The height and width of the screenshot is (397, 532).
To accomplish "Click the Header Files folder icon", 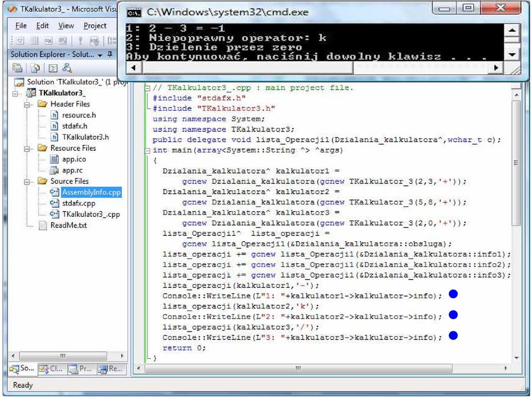I will (43, 104).
